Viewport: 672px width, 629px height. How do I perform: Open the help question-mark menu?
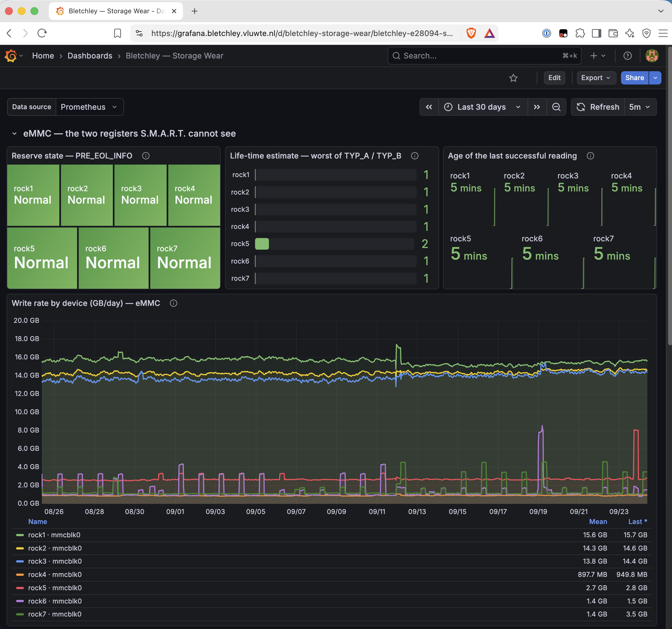[627, 56]
